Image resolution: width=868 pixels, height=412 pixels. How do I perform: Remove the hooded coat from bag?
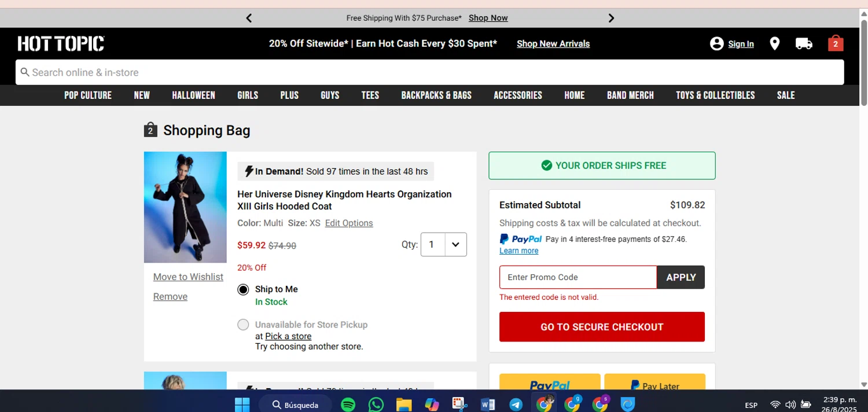coord(170,296)
